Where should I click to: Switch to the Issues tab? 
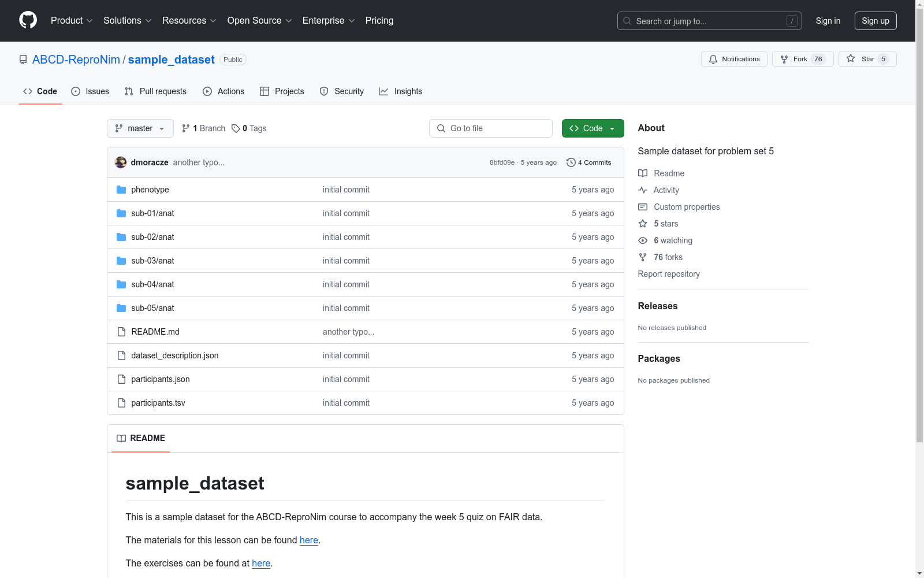click(90, 91)
